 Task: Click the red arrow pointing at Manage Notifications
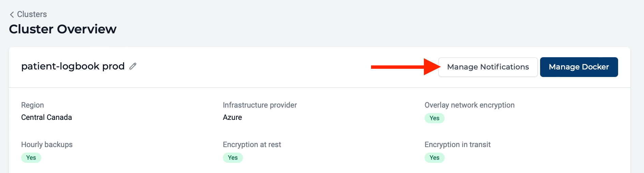click(x=405, y=67)
